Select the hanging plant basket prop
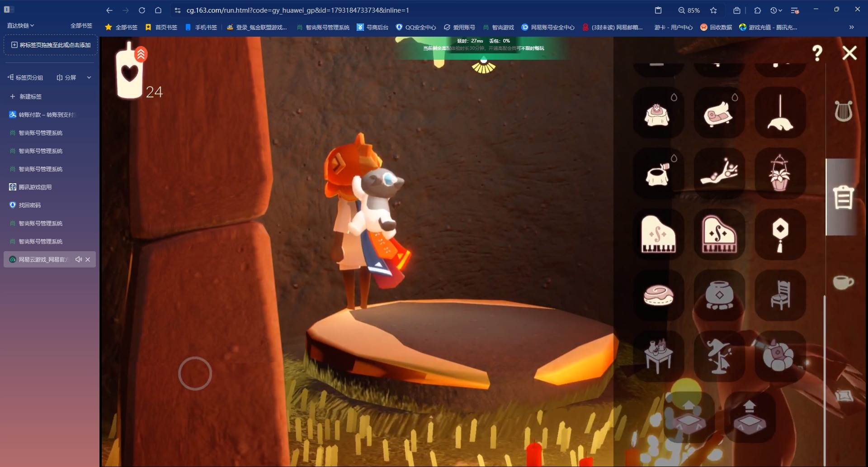Image resolution: width=868 pixels, height=467 pixels. coord(780,174)
